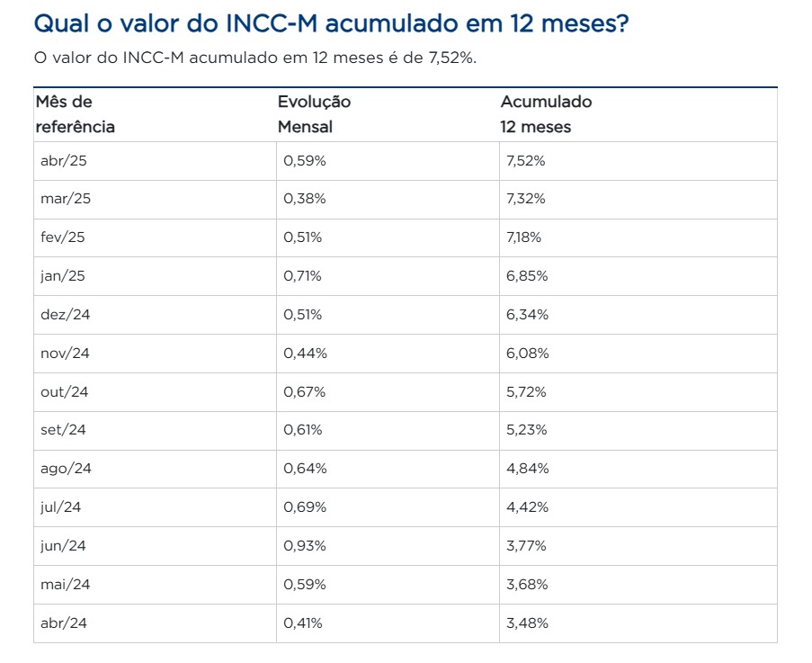Select the dez/24 row label

(66, 315)
